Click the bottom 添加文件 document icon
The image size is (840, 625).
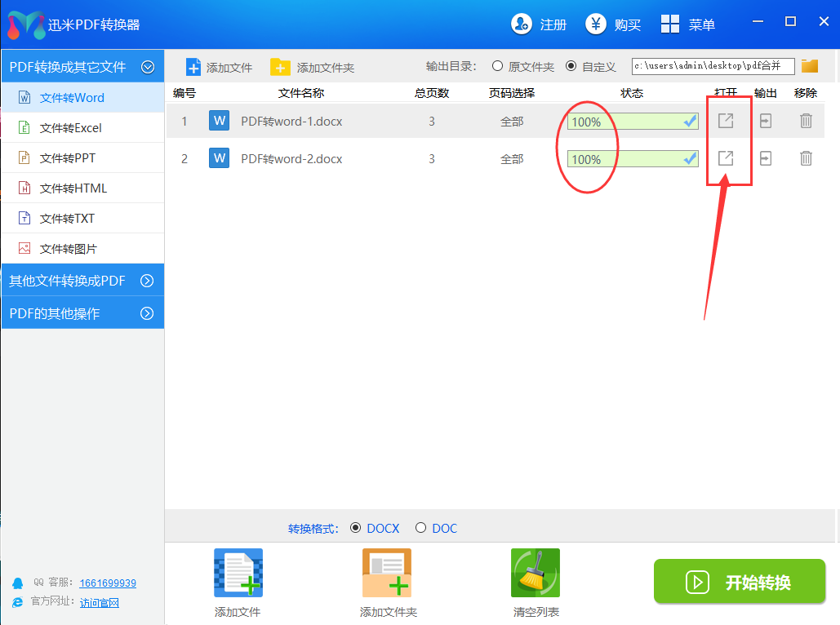tap(238, 574)
